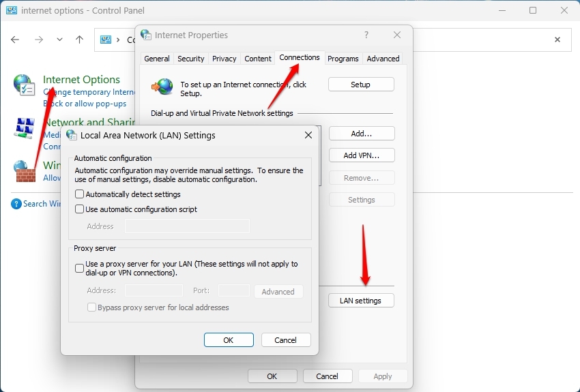Click the blue help question mark icon
The height and width of the screenshot is (392, 580).
(x=16, y=204)
